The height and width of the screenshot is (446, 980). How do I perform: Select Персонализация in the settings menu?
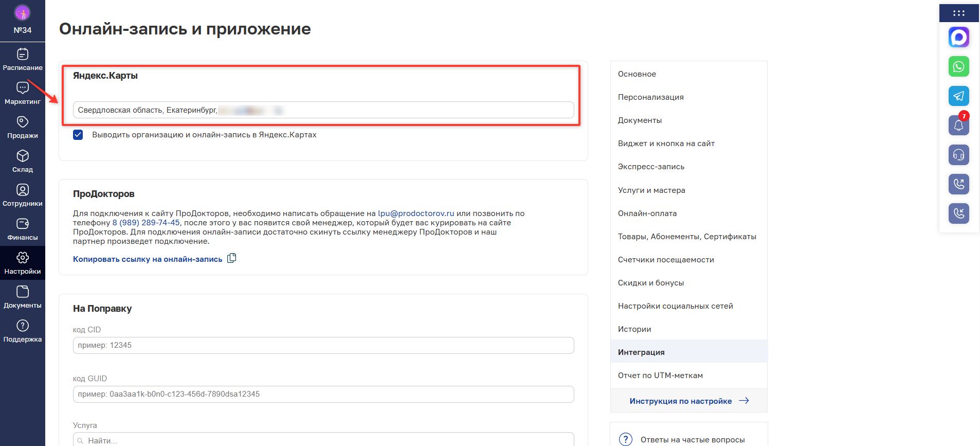click(688, 97)
